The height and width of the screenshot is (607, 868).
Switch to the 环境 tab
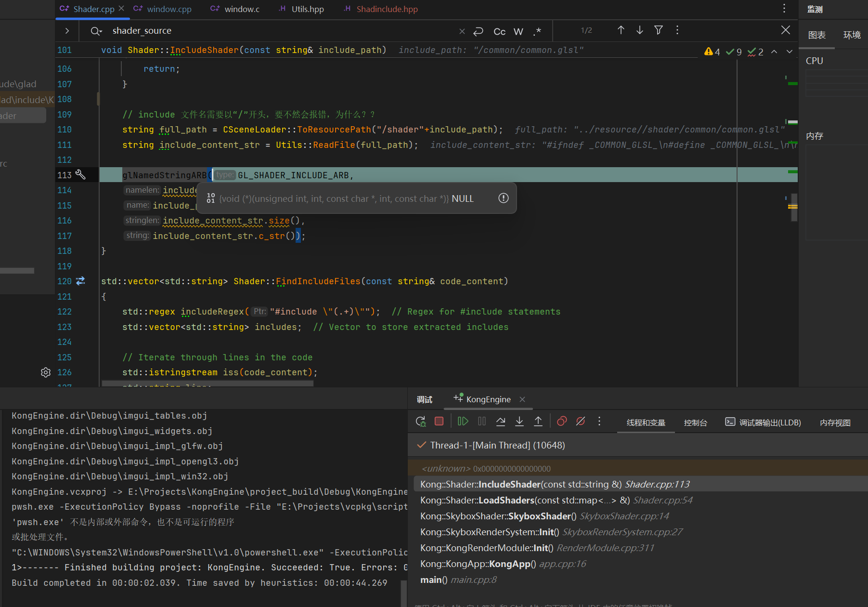(x=852, y=35)
